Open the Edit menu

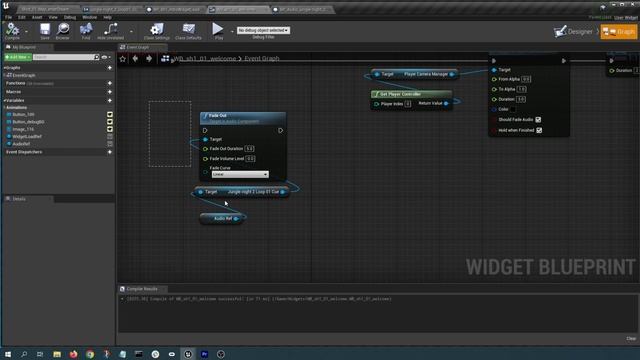(x=22, y=17)
